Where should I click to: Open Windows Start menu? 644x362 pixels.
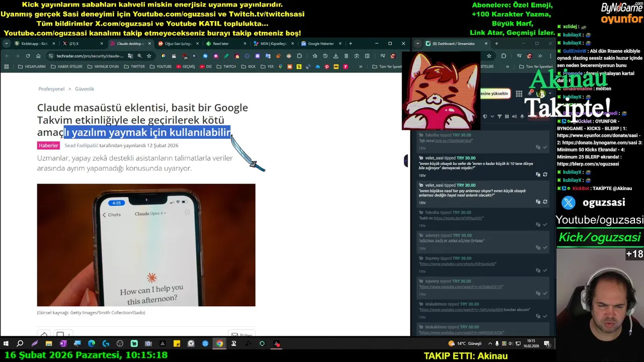click(6, 344)
